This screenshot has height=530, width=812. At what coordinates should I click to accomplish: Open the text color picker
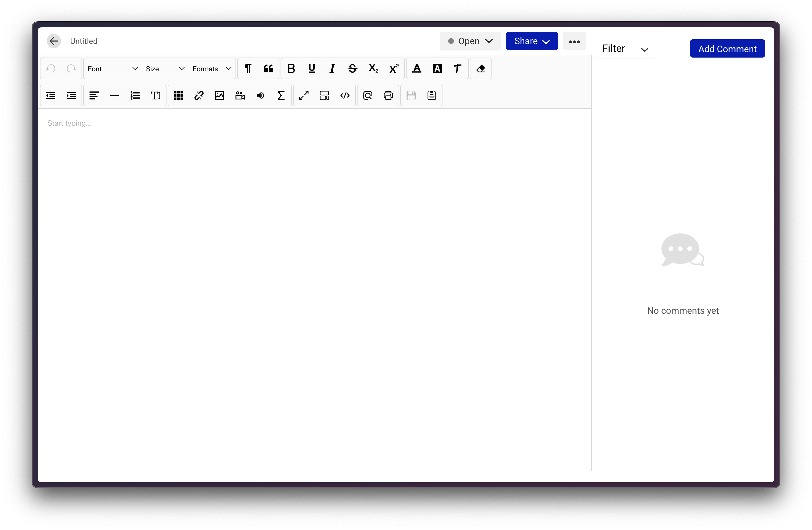[417, 69]
